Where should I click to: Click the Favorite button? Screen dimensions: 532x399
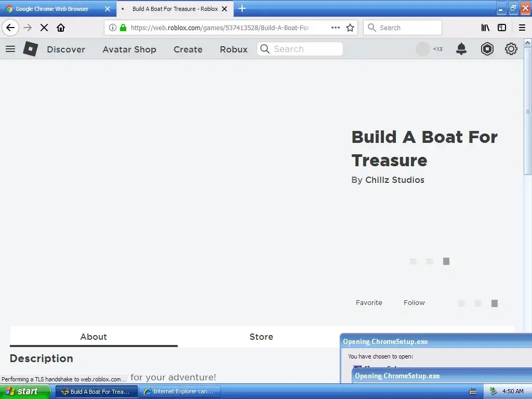tap(369, 303)
